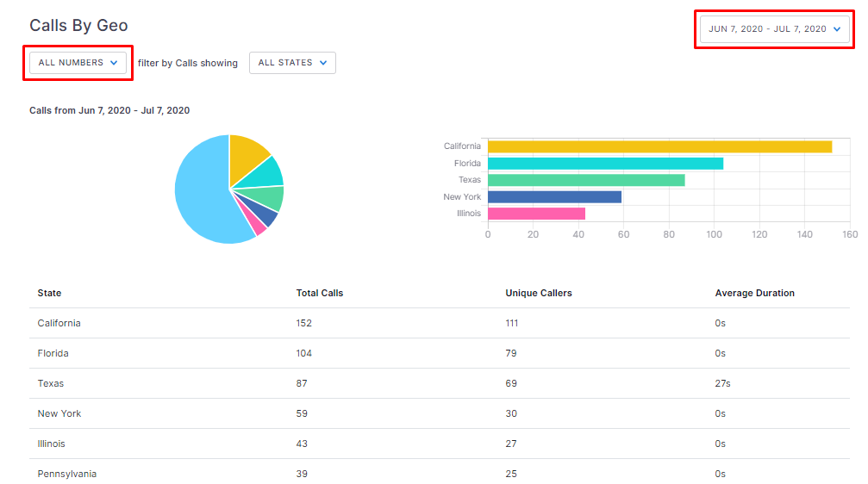The width and height of the screenshot is (868, 484).
Task: Click the Illinois label on bar chart axis
Action: [x=469, y=213]
